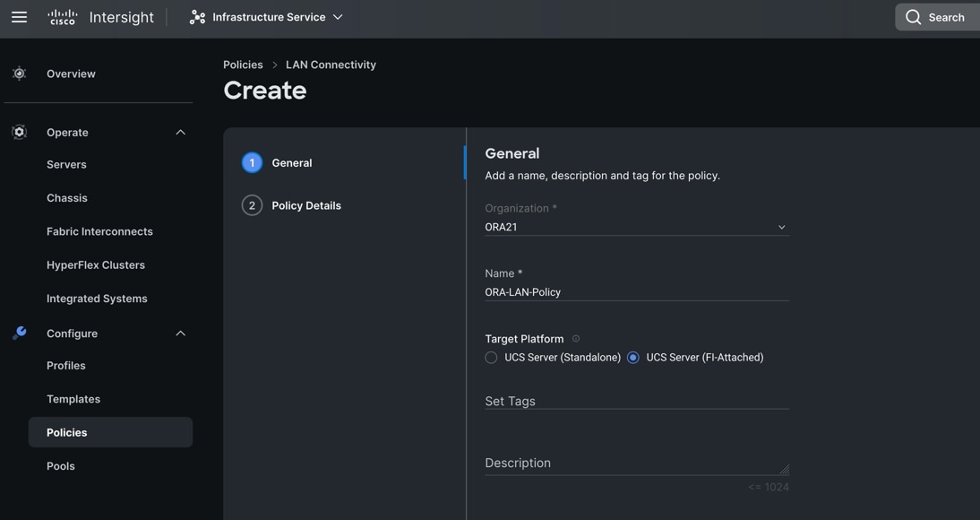This screenshot has width=980, height=520.
Task: Click the Target Platform info icon
Action: 576,339
